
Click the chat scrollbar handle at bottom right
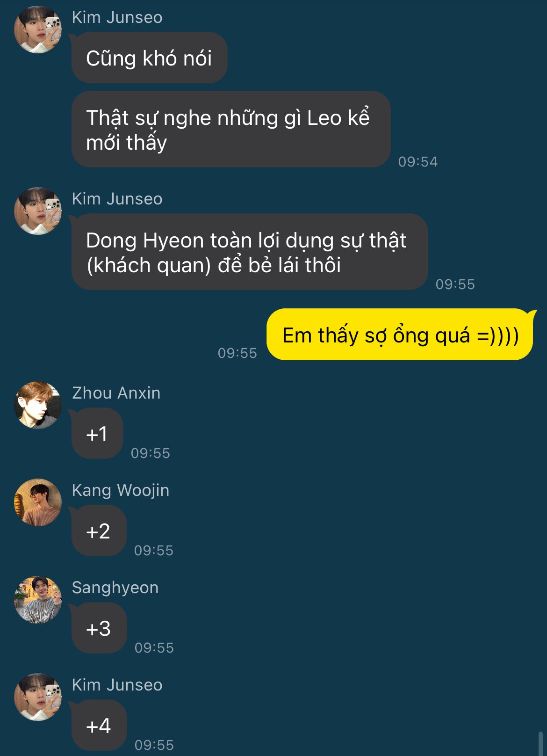pyautogui.click(x=541, y=743)
